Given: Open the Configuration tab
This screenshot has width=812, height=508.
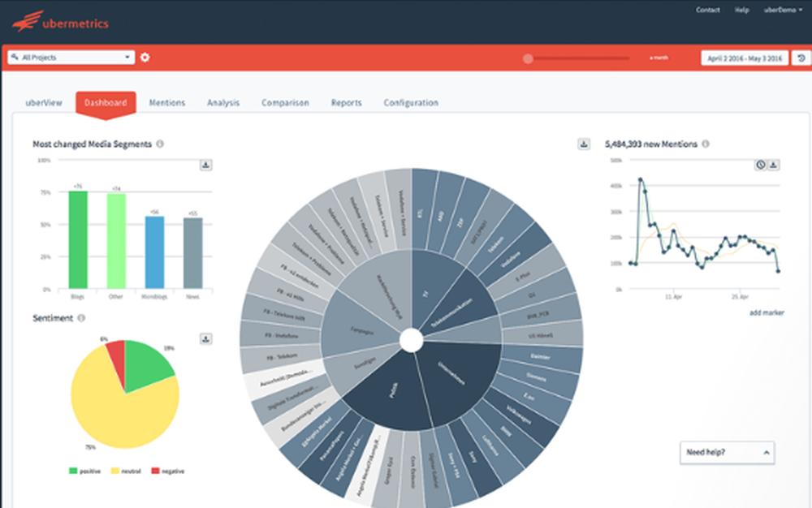Looking at the screenshot, I should click(411, 102).
